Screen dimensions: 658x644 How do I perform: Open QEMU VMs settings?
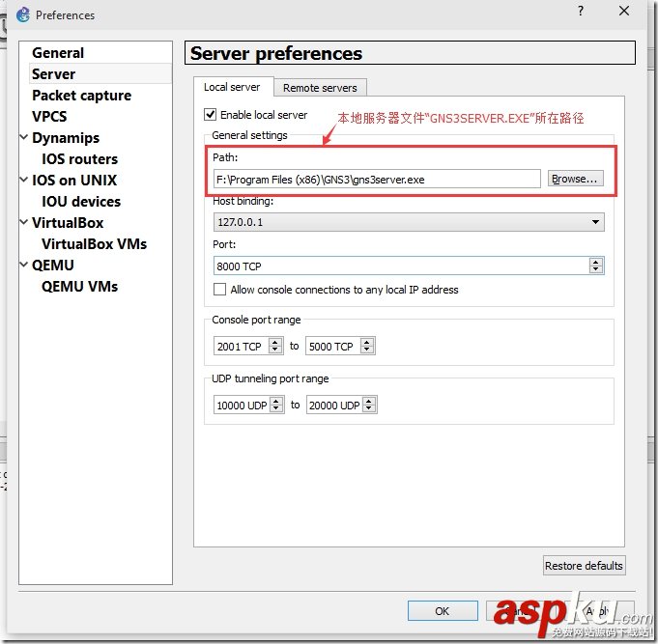[x=79, y=287]
